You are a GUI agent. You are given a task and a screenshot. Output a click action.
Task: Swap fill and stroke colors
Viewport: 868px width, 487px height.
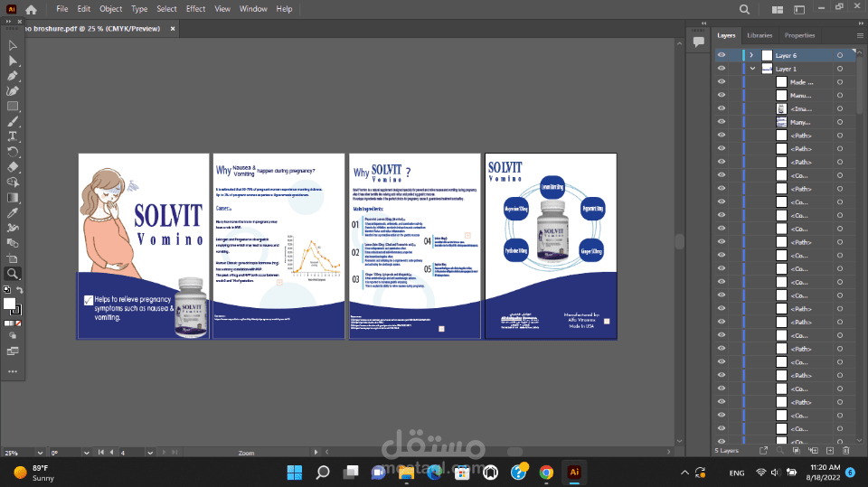tap(19, 290)
